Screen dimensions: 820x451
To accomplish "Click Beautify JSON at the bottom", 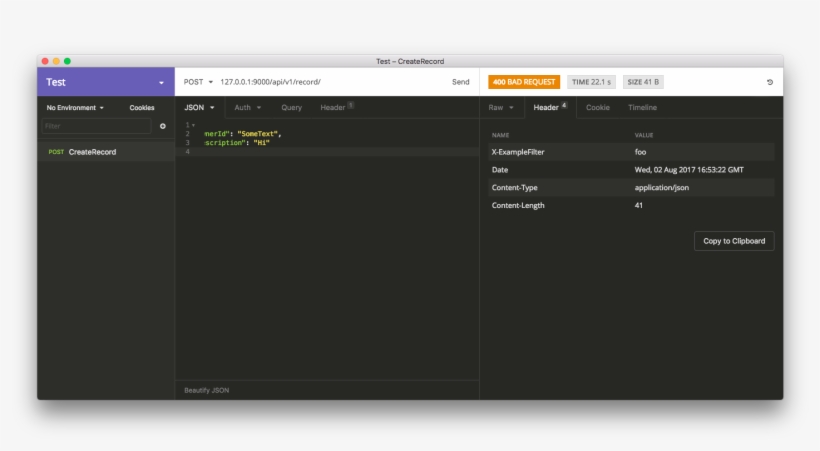I will pyautogui.click(x=207, y=390).
